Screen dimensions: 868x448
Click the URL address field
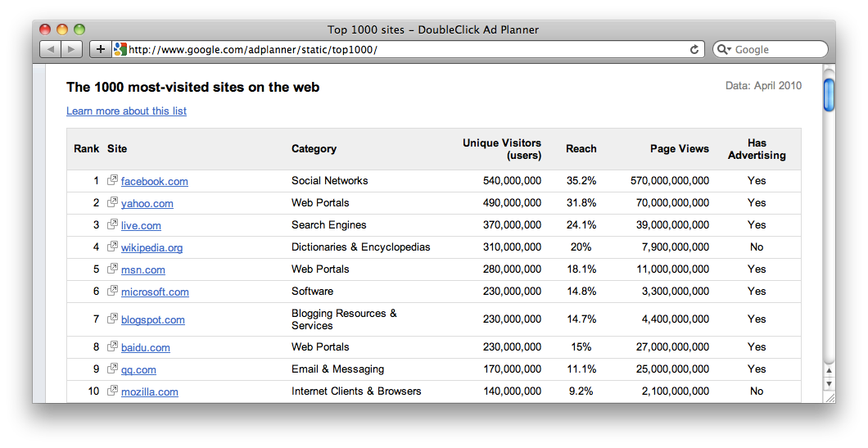[x=407, y=49]
